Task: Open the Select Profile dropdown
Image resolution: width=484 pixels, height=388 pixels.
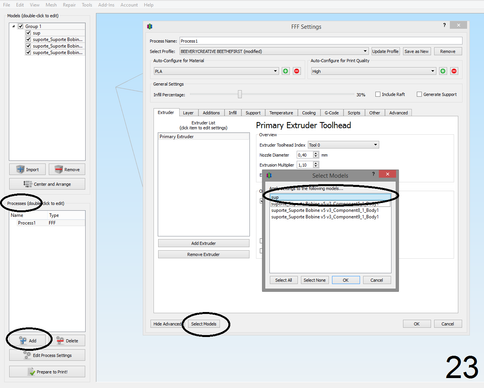Action: [x=274, y=51]
